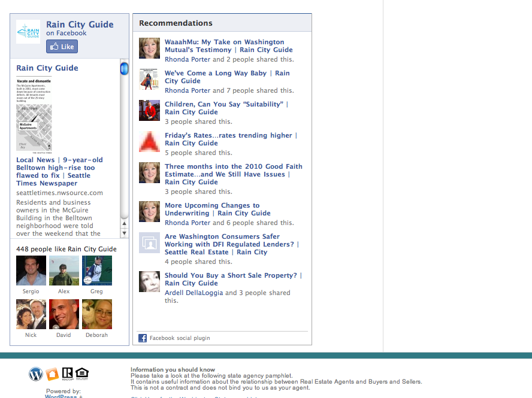
Task: Click the name Greg under the photo
Action: pos(96,291)
